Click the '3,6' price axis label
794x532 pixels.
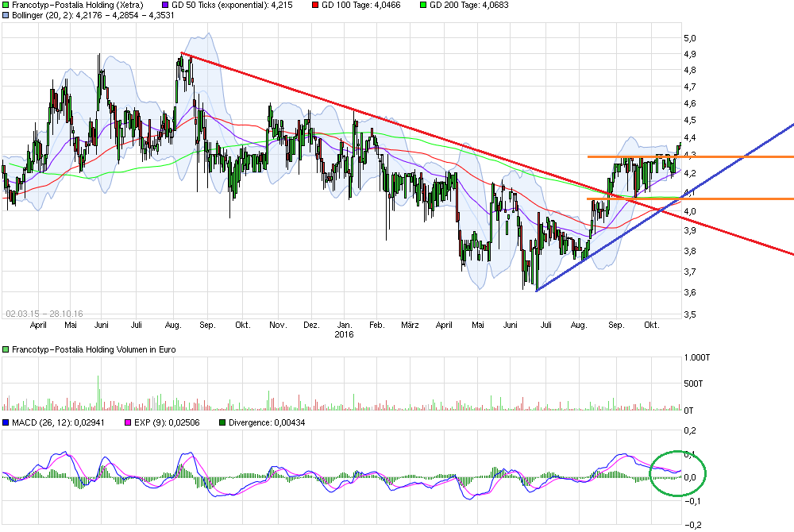pyautogui.click(x=690, y=292)
